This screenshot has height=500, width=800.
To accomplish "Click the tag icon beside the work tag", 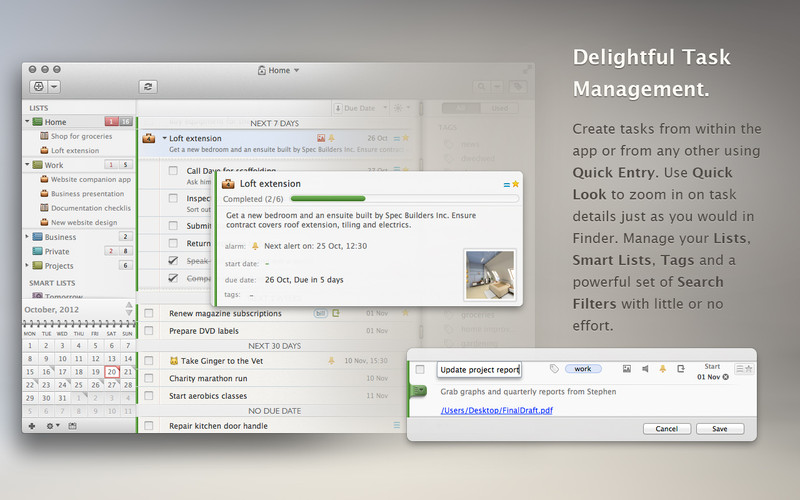I will click(x=555, y=369).
